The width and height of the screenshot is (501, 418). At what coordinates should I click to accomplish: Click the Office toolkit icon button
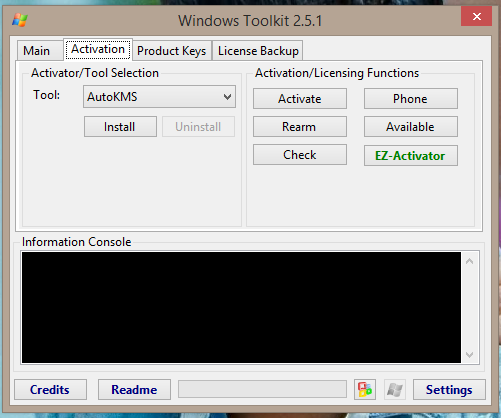pos(365,389)
